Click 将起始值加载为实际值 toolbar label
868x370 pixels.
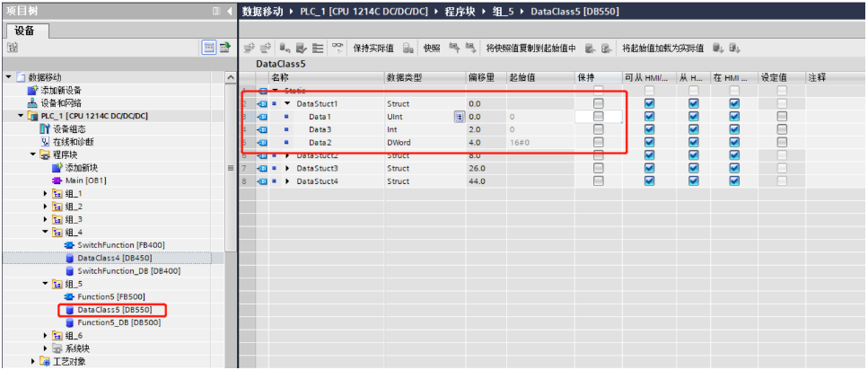663,48
